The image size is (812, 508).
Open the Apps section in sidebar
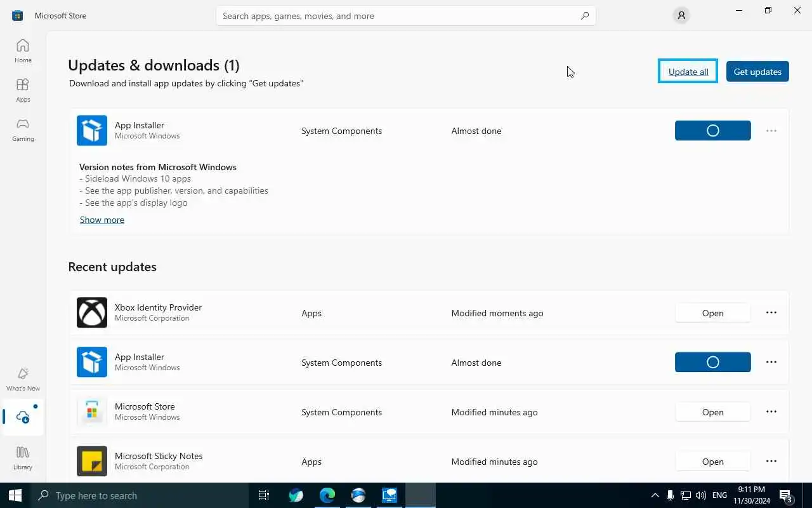(23, 90)
